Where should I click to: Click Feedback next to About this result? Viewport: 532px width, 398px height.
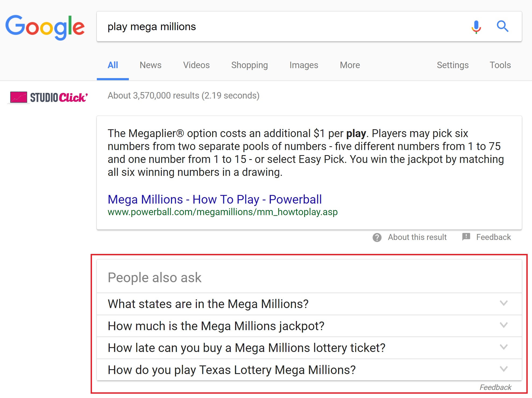pos(494,237)
